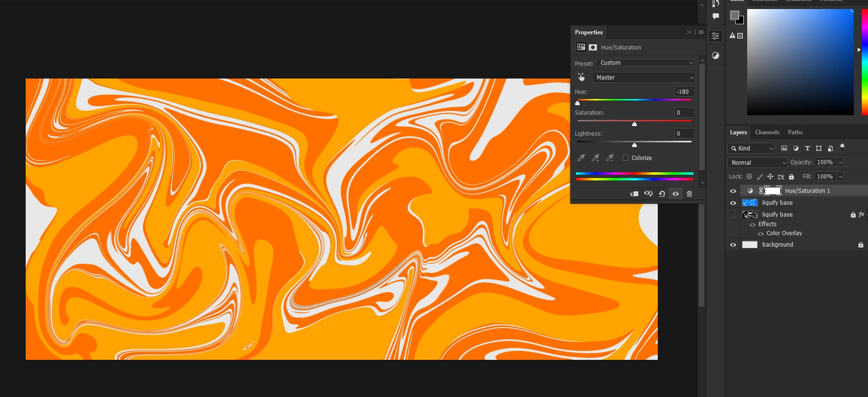Filter layers by pixel layers icon
Image resolution: width=868 pixels, height=397 pixels.
click(x=784, y=148)
